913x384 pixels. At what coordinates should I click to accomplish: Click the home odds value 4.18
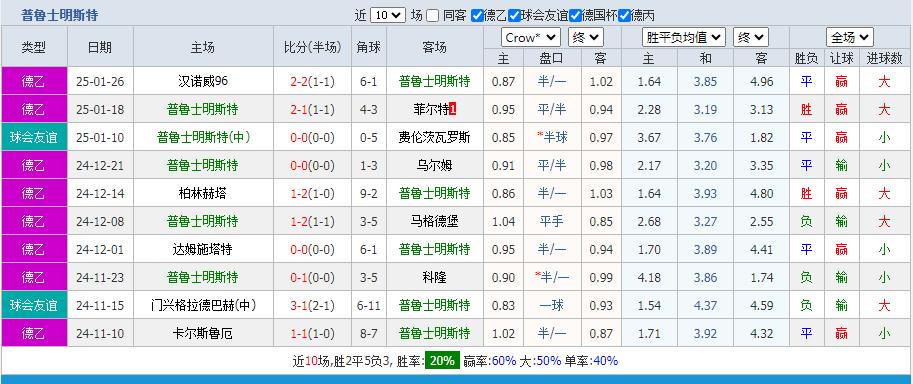[x=649, y=277]
